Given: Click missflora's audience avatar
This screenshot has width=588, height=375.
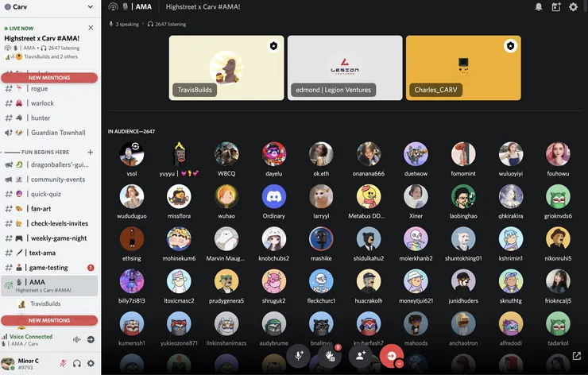Looking at the screenshot, I should pyautogui.click(x=179, y=196).
